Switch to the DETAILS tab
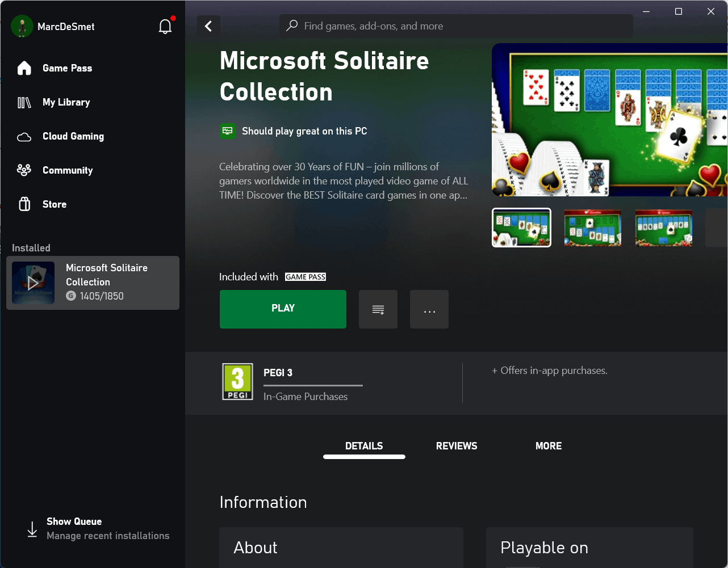The width and height of the screenshot is (728, 568). coord(364,446)
